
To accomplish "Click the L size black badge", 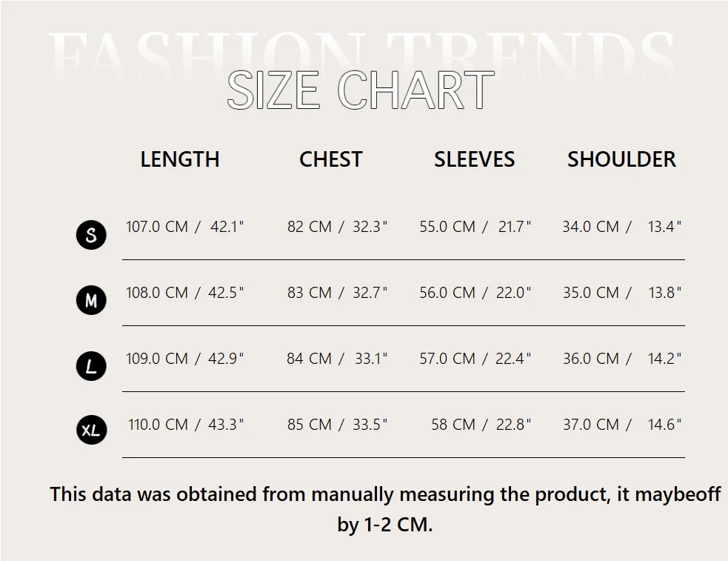I will click(91, 366).
